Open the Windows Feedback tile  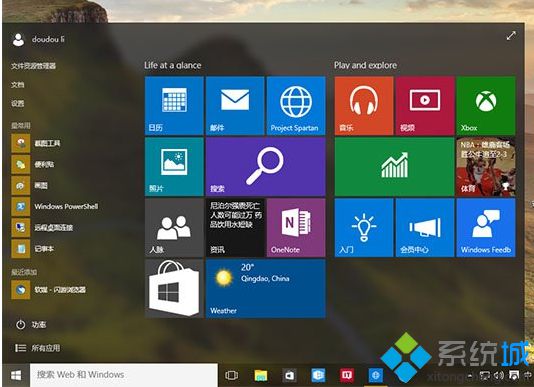486,228
